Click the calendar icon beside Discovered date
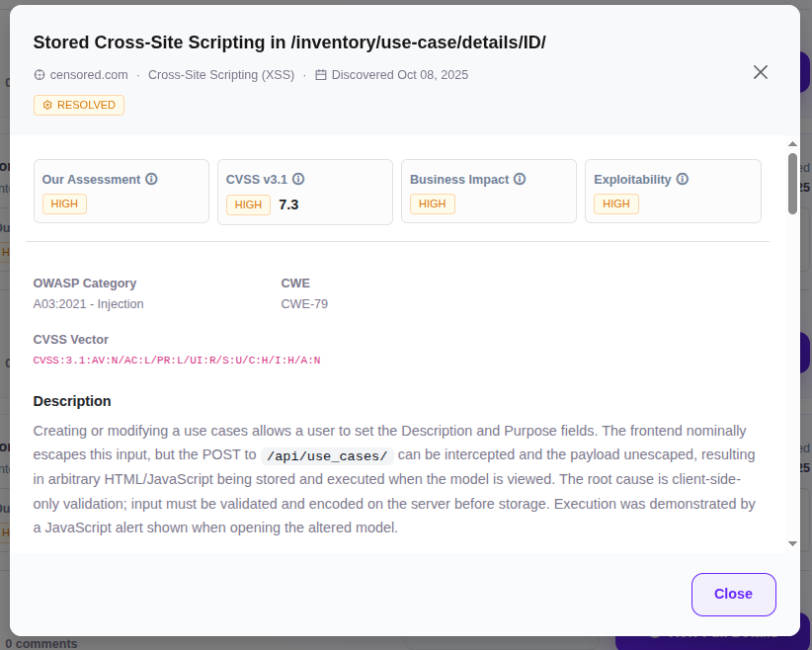The height and width of the screenshot is (650, 812). click(x=321, y=75)
